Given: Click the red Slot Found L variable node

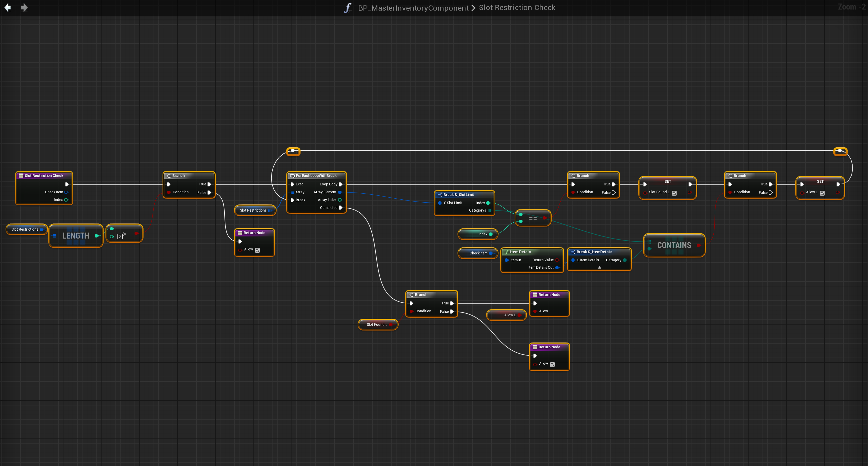Looking at the screenshot, I should [377, 325].
